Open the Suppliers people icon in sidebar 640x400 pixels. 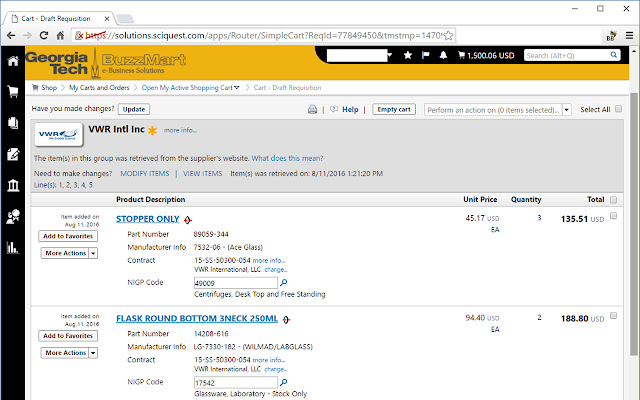(x=13, y=216)
